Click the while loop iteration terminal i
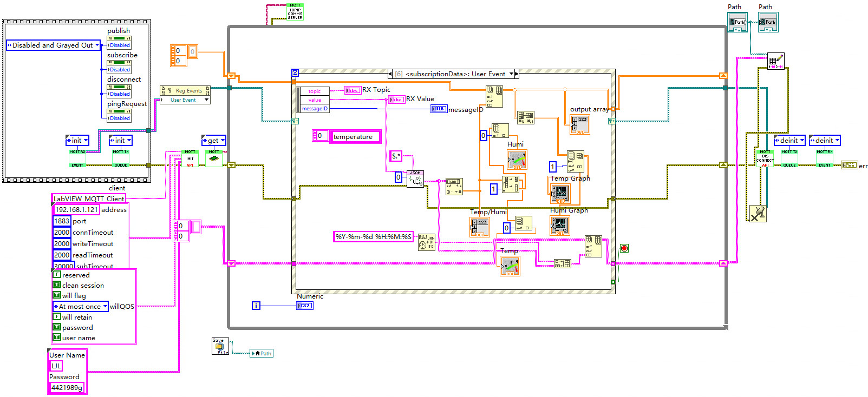The image size is (868, 397). 256,306
